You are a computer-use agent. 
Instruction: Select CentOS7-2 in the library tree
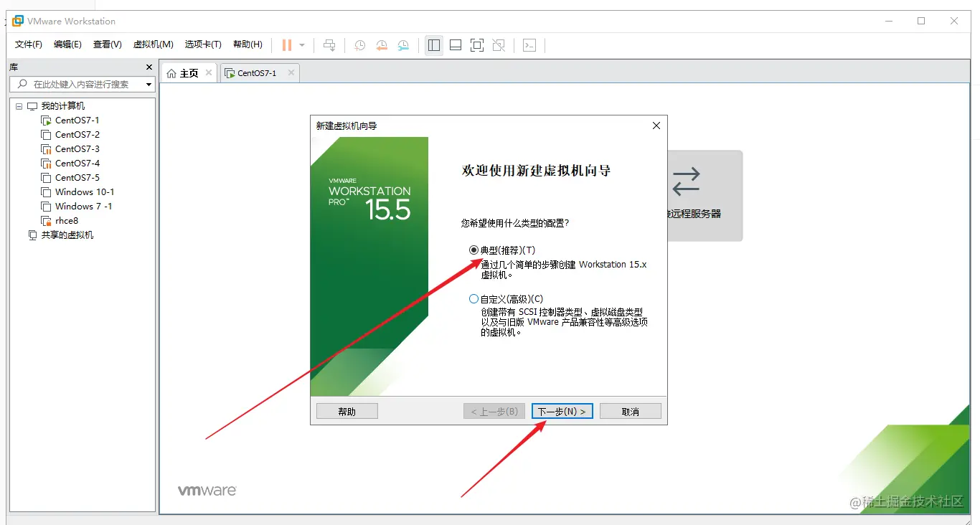pyautogui.click(x=77, y=135)
